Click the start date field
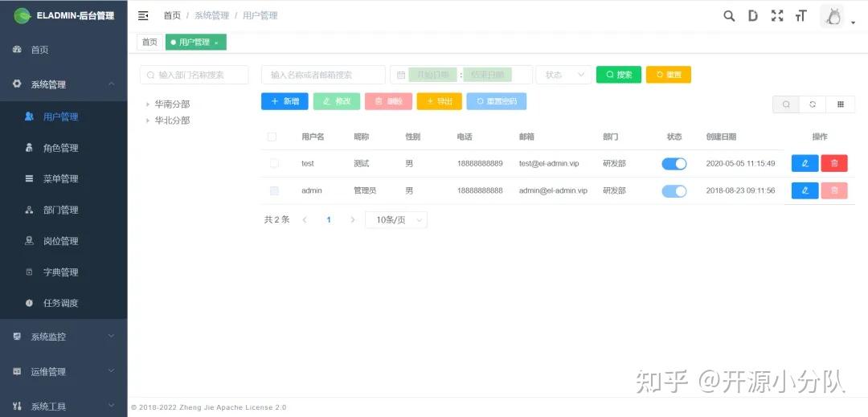Viewport: 868px width, 417px height. pyautogui.click(x=433, y=75)
